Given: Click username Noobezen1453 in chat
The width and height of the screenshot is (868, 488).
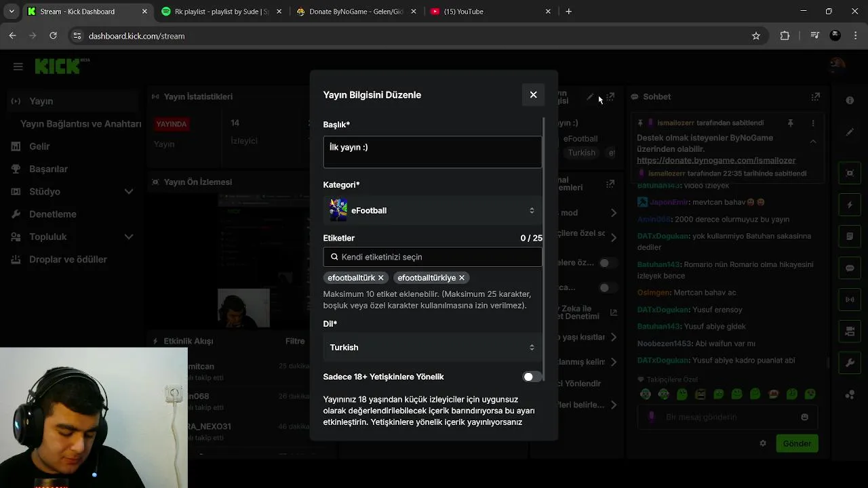Looking at the screenshot, I should tap(665, 344).
